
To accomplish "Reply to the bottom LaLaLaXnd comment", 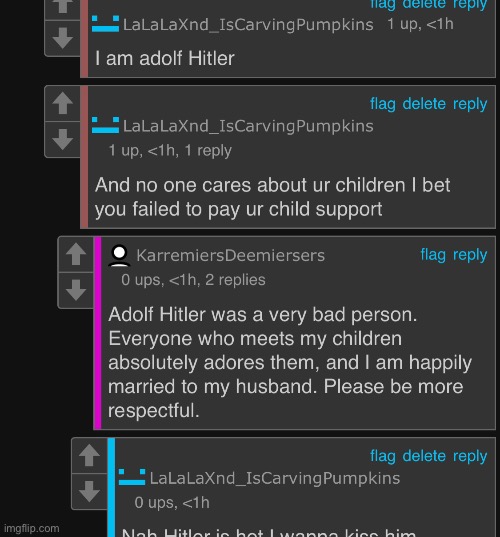I will pos(470,457).
